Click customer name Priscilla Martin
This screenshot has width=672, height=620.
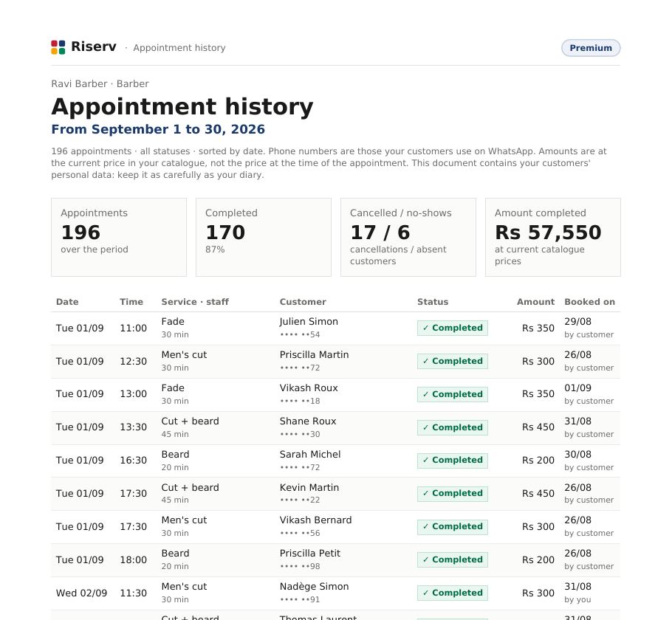pyautogui.click(x=314, y=355)
